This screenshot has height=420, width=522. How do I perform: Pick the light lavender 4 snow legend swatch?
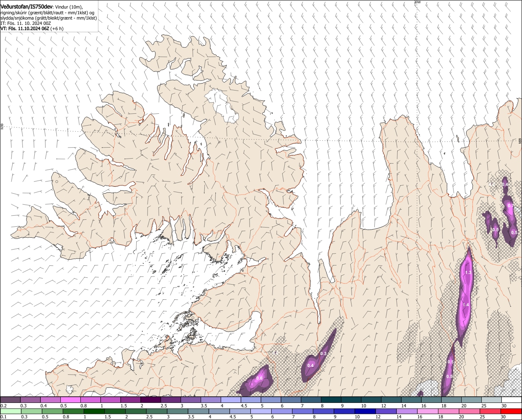click(x=231, y=400)
